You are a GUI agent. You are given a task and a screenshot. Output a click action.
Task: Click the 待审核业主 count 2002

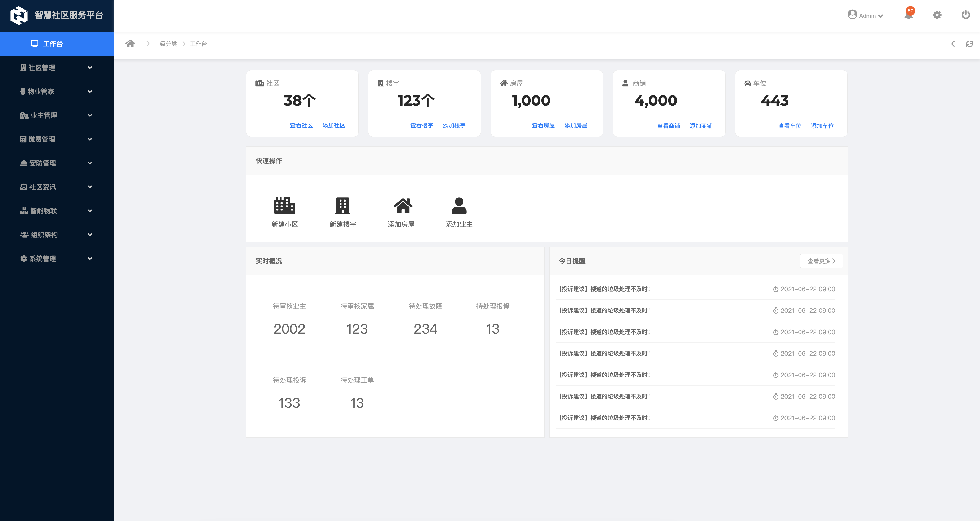point(289,329)
